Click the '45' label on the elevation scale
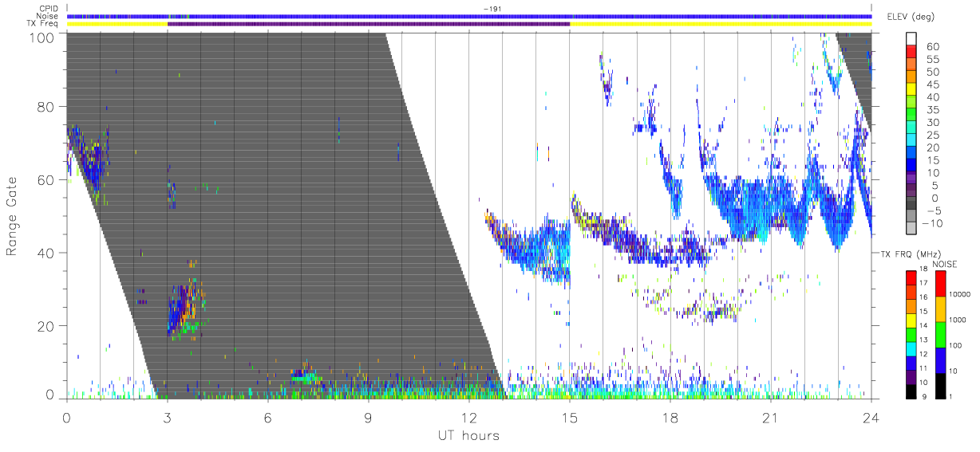 coord(932,85)
